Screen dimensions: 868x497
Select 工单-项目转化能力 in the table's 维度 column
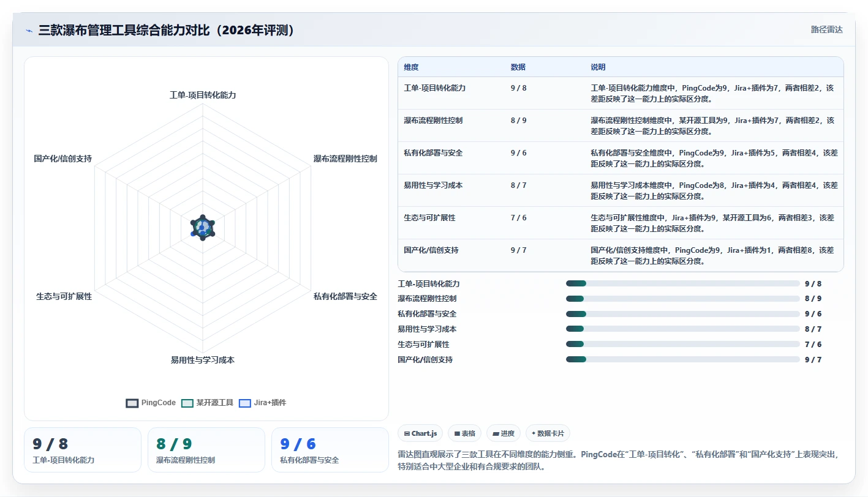(434, 88)
